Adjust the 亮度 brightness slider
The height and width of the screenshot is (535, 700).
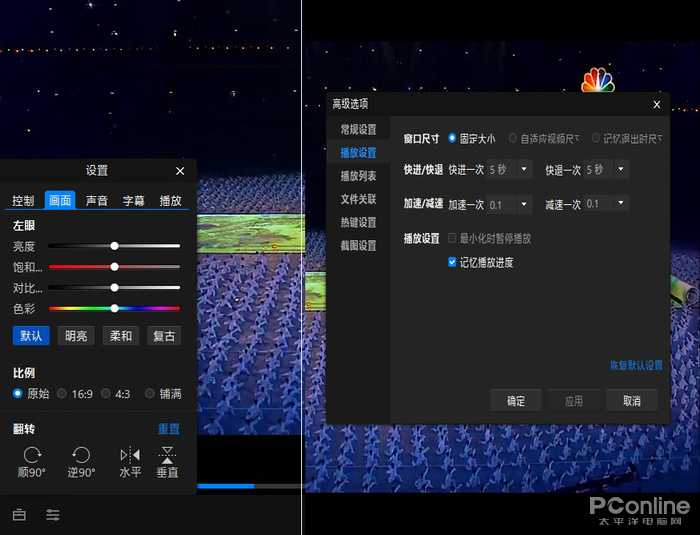[114, 246]
